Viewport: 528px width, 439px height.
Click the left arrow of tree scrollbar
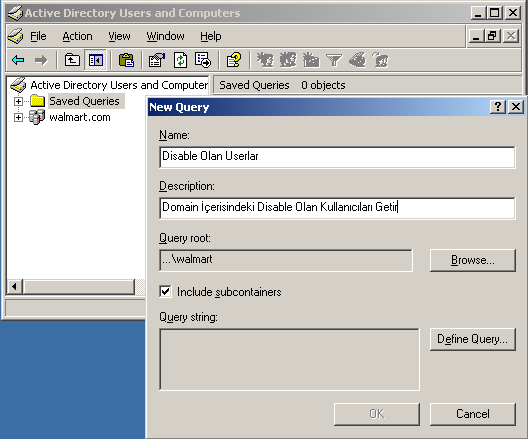(14, 287)
